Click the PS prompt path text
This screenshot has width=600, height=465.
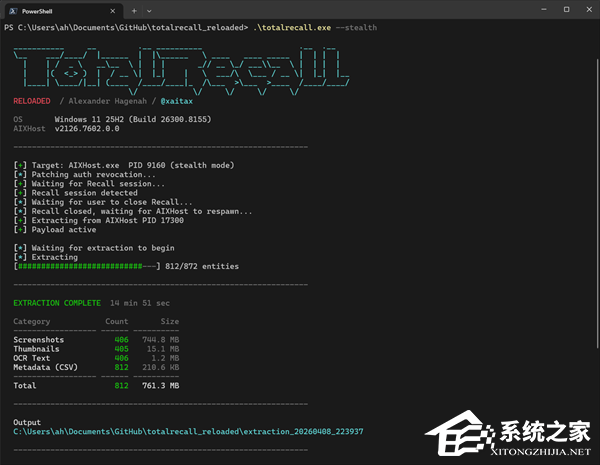point(126,28)
